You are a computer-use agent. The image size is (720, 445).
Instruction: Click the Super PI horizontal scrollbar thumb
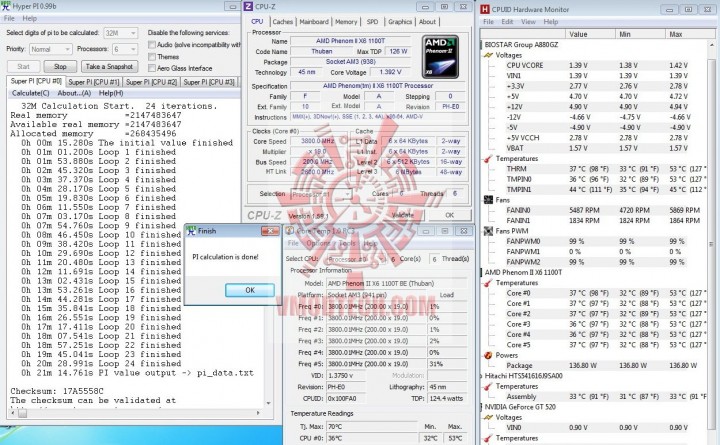pos(22,413)
